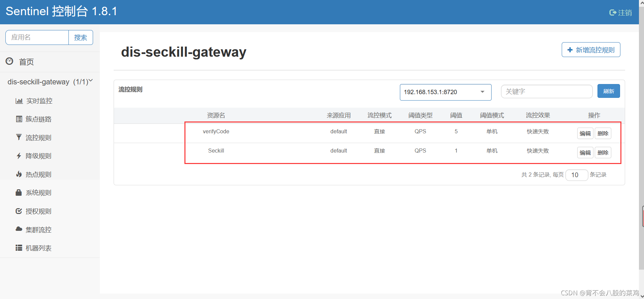Click 单机 in the verifyCode row
Viewport: 644px width, 299px height.
coord(492,132)
